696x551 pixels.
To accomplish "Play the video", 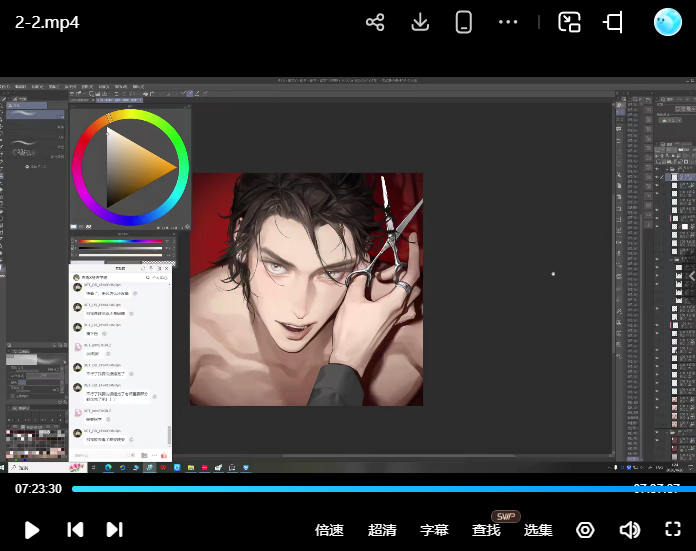I will click(x=32, y=530).
